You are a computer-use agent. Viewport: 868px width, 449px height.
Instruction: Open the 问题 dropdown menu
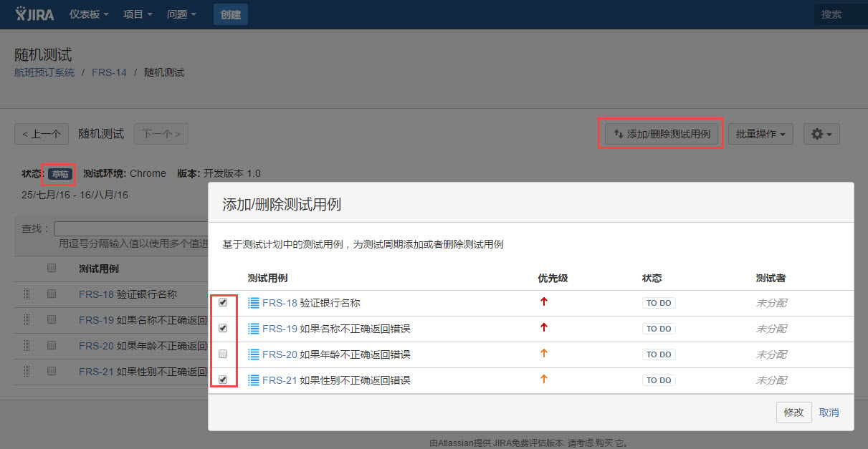[x=181, y=14]
